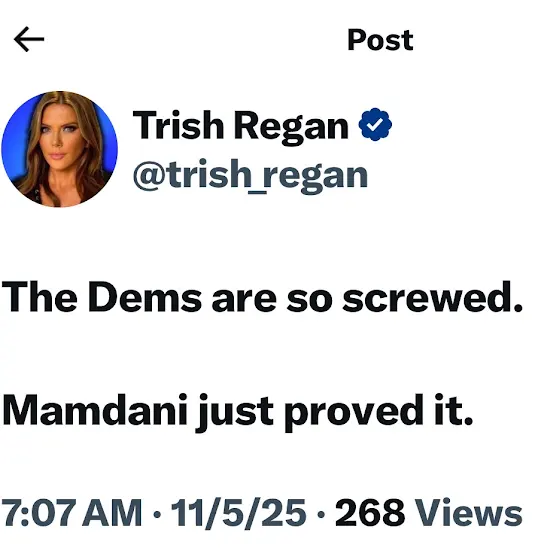Viewport: 560px width, 560px height.
Task: Click the word "proved" in the post
Action: pos(354,411)
